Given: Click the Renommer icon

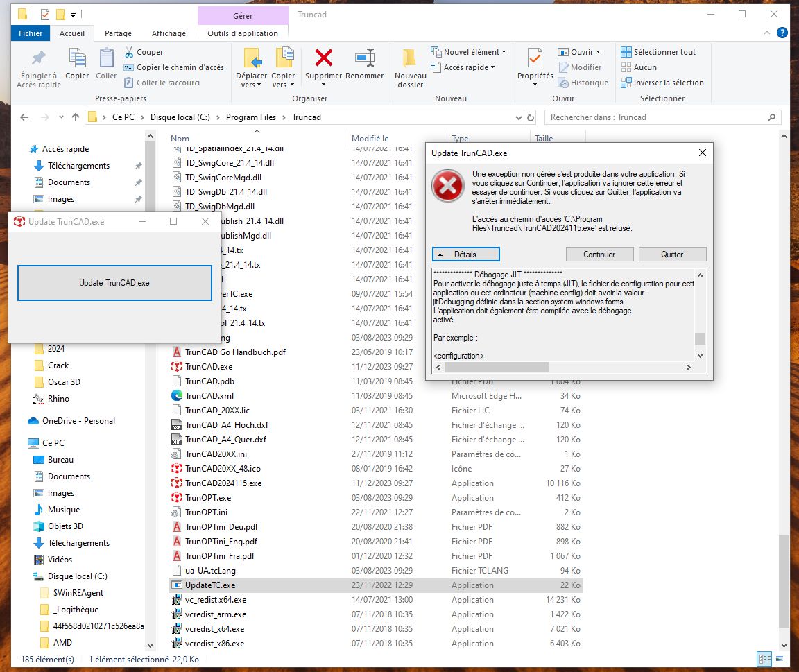Looking at the screenshot, I should (364, 58).
